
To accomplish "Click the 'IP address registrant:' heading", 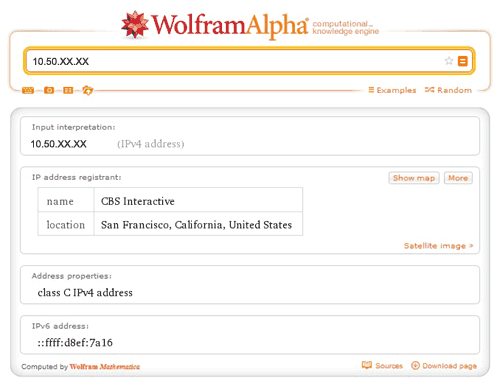I will click(x=77, y=177).
